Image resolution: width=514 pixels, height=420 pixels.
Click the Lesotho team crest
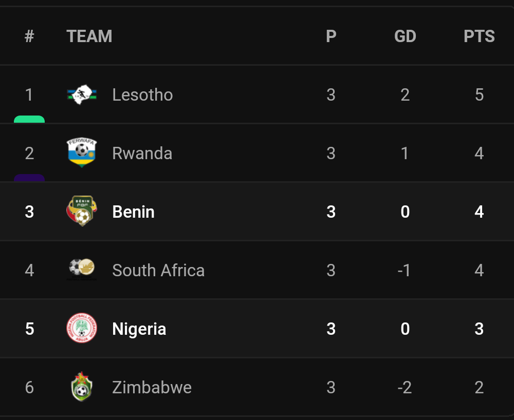point(81,94)
